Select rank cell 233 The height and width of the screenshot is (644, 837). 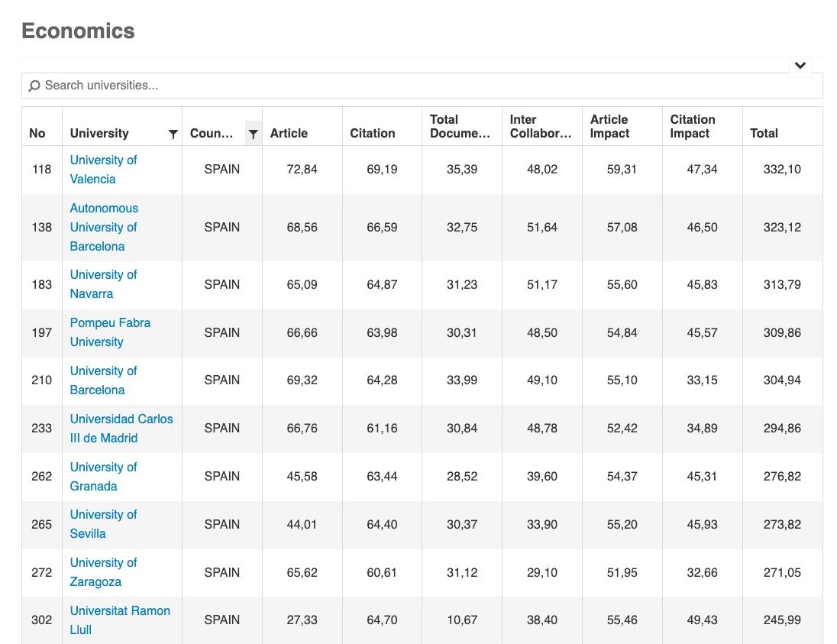[x=42, y=429]
